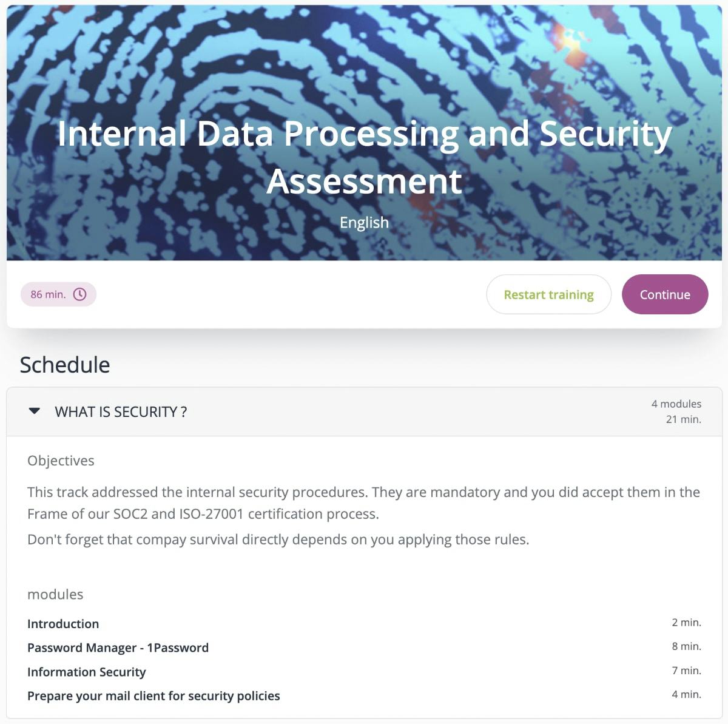Open the Information Security module
This screenshot has width=728, height=724.
point(86,672)
